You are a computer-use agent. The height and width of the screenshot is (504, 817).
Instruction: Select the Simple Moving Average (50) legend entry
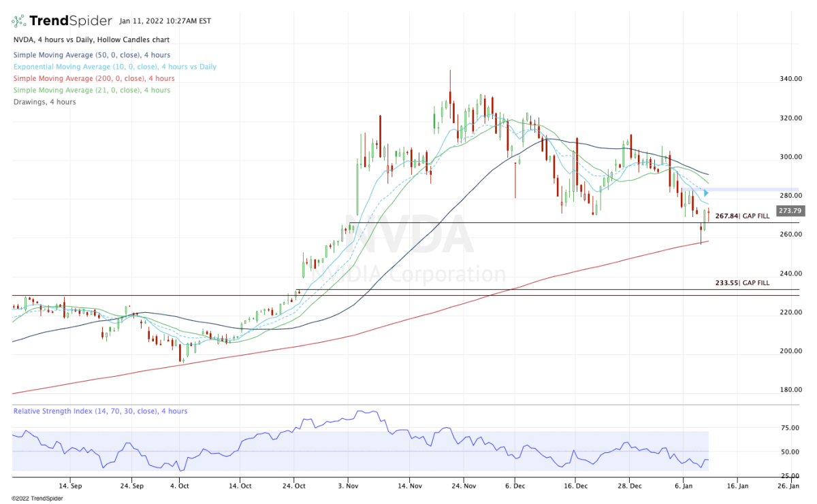[91, 55]
